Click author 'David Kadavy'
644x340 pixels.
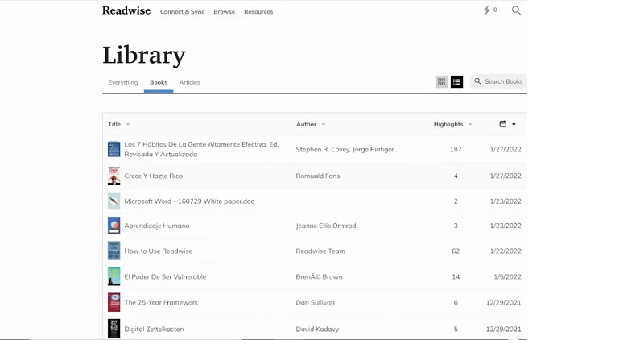[317, 329]
